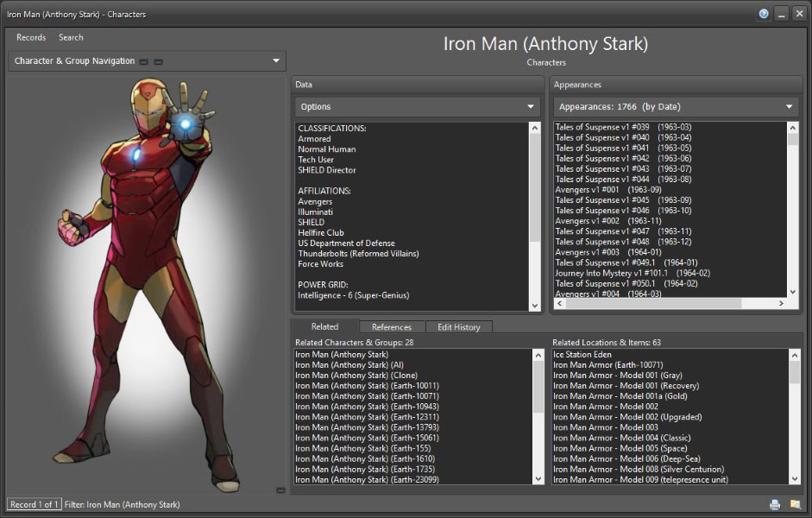Viewport: 812px width, 518px height.
Task: Click the yellow folder icon in status bar
Action: tap(796, 504)
